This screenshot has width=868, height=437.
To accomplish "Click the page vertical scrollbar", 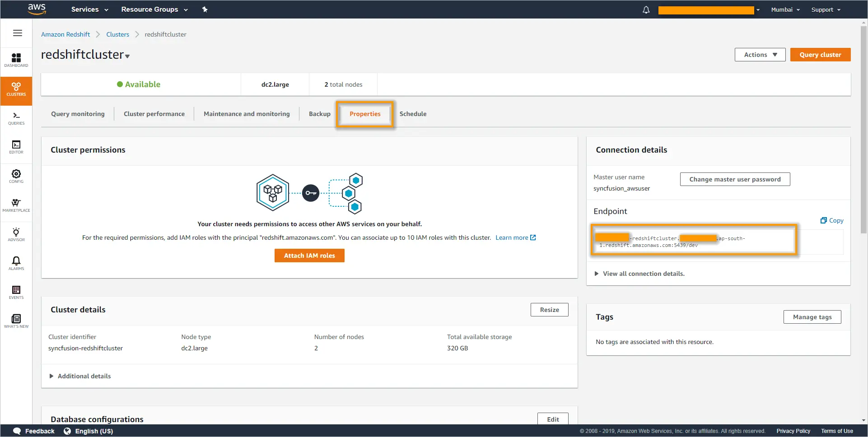I will pos(863,135).
